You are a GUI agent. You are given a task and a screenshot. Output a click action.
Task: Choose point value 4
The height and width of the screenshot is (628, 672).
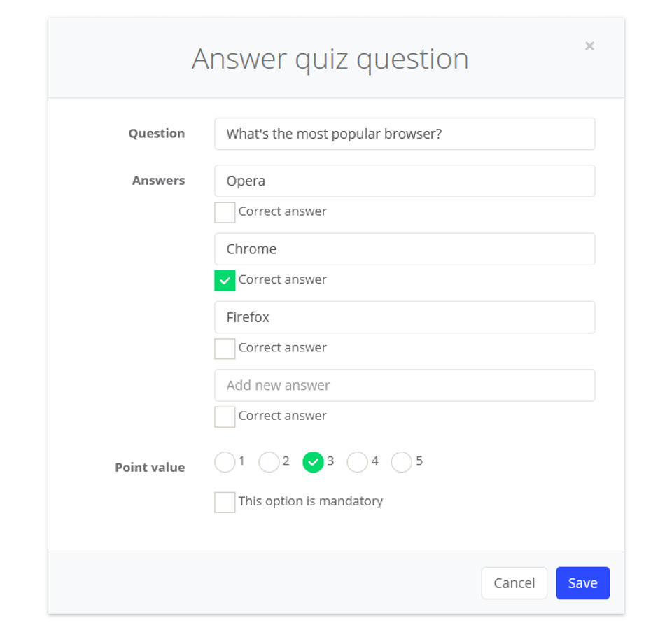pos(357,462)
